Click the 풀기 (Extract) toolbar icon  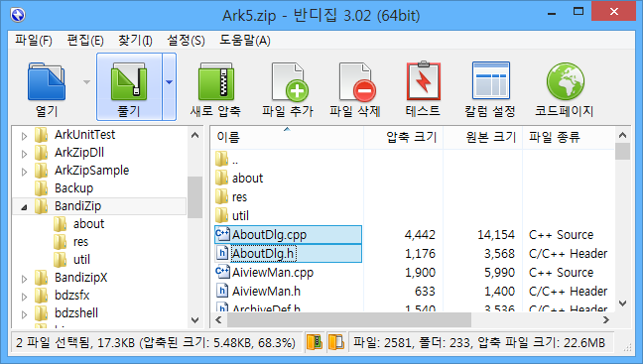coord(129,81)
